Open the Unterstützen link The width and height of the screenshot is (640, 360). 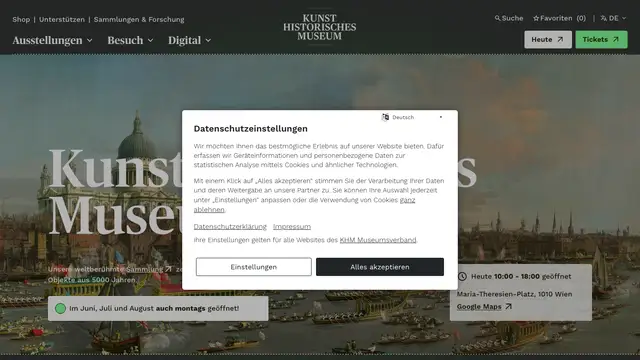[62, 19]
